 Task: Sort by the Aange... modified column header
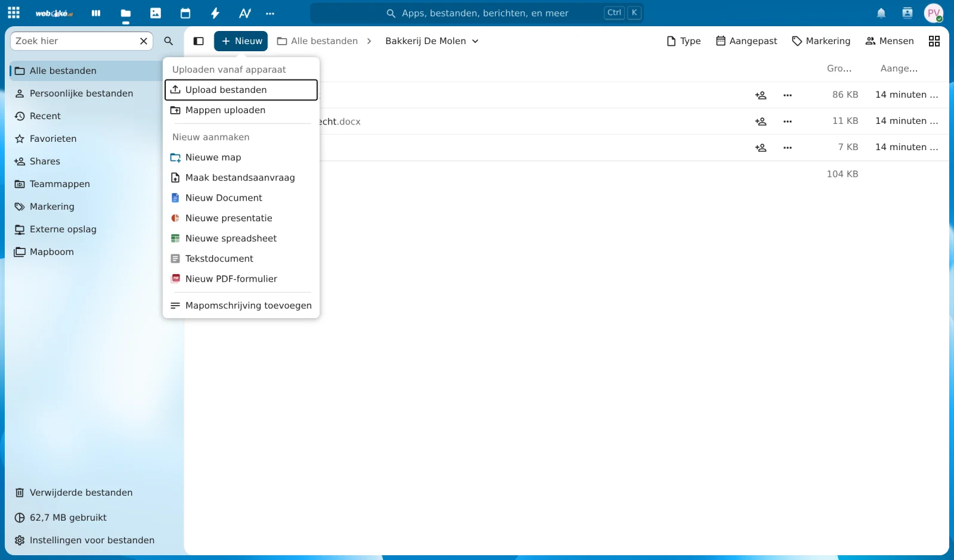click(x=899, y=69)
